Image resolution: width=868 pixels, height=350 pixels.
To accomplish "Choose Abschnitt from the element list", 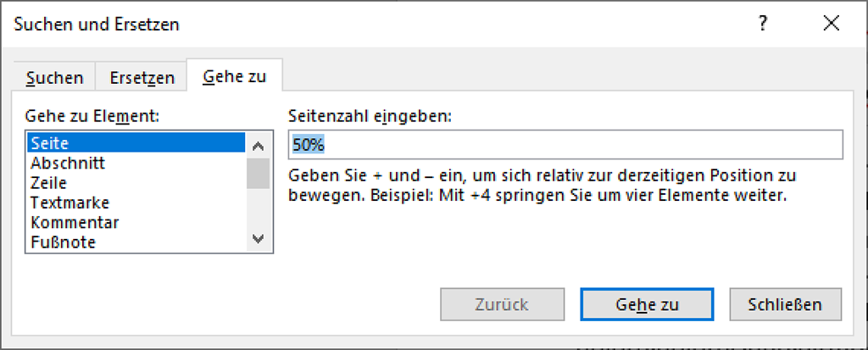I will (136, 163).
